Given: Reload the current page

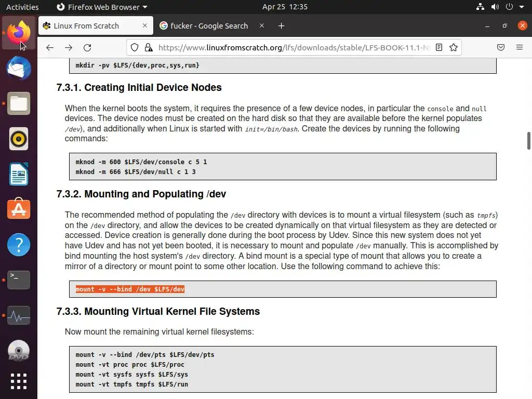Looking at the screenshot, I should coord(87,47).
